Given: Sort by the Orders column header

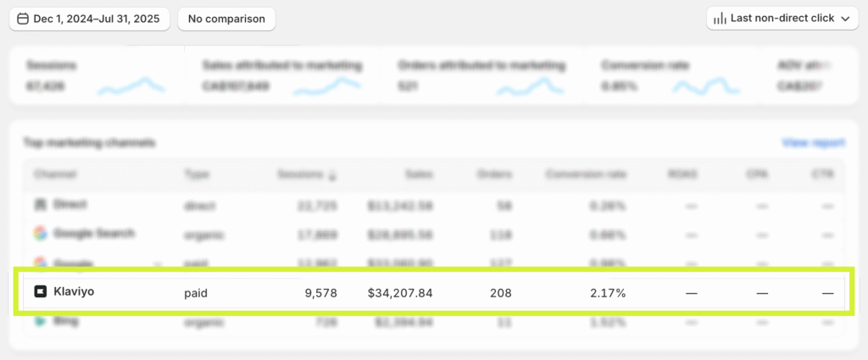Looking at the screenshot, I should pos(495,174).
